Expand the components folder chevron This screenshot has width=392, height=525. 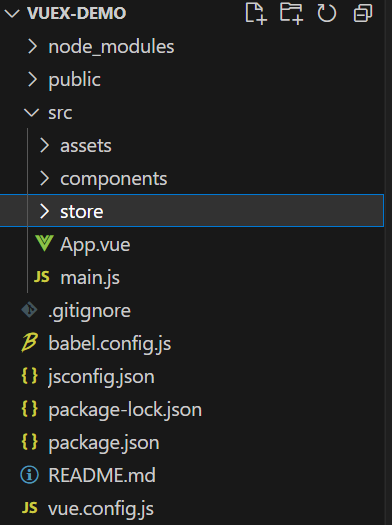coord(45,178)
